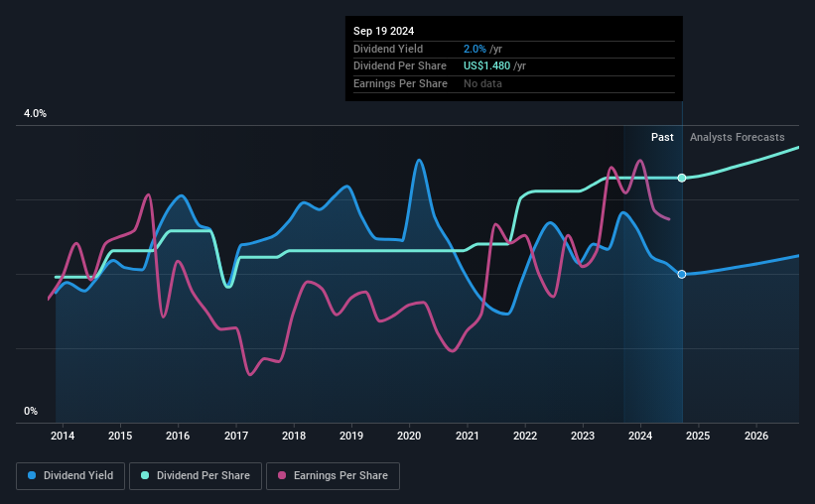Click the 2023 x-axis label

click(583, 436)
